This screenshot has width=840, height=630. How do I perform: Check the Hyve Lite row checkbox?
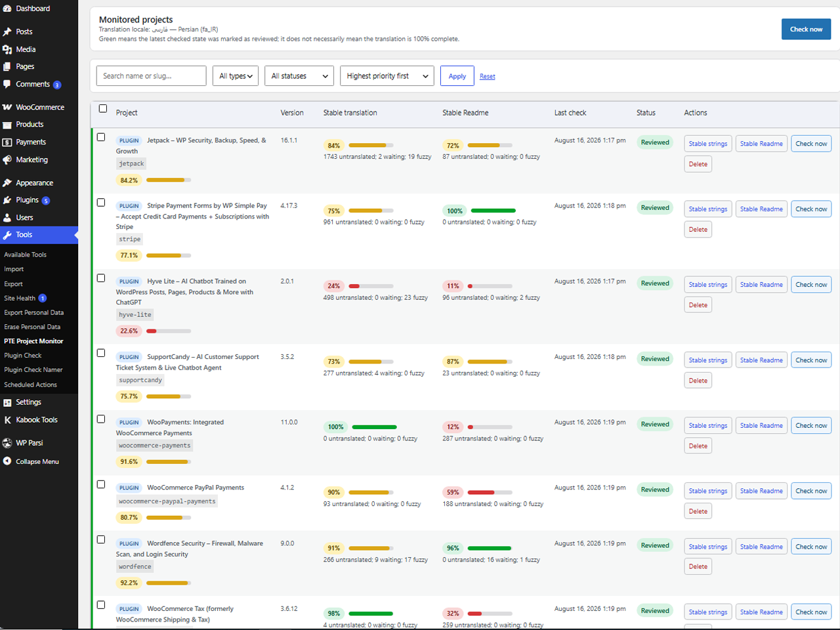(x=101, y=278)
